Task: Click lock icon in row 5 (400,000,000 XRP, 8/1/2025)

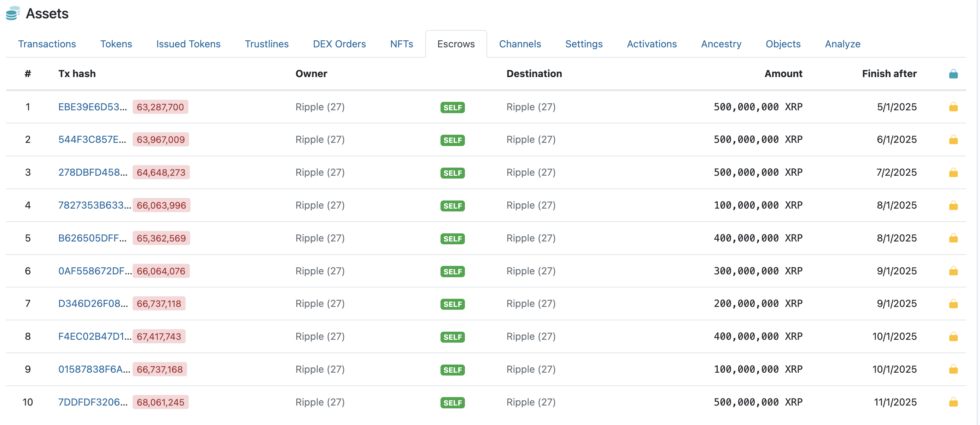Action: [953, 238]
